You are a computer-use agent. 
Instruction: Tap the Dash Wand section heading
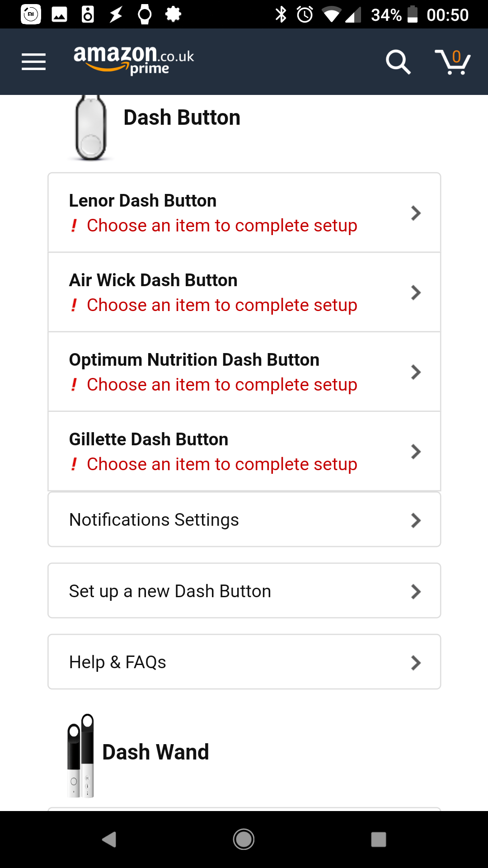(x=155, y=752)
